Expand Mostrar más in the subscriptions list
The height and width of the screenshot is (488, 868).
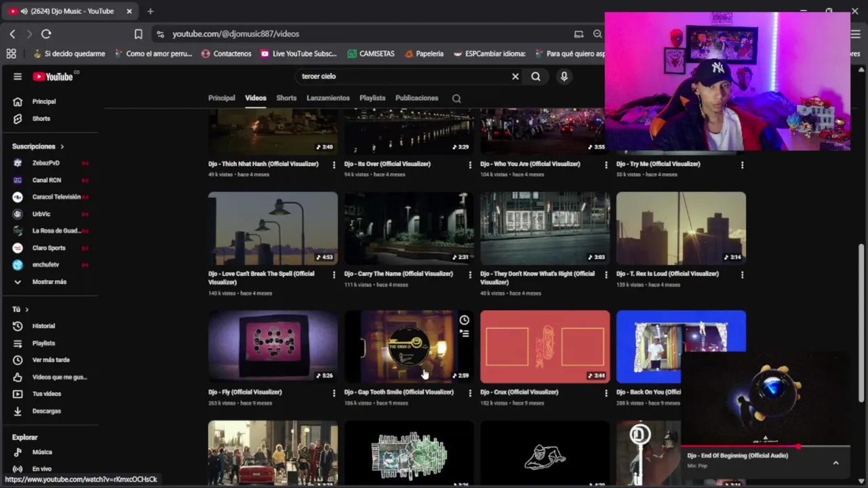49,282
